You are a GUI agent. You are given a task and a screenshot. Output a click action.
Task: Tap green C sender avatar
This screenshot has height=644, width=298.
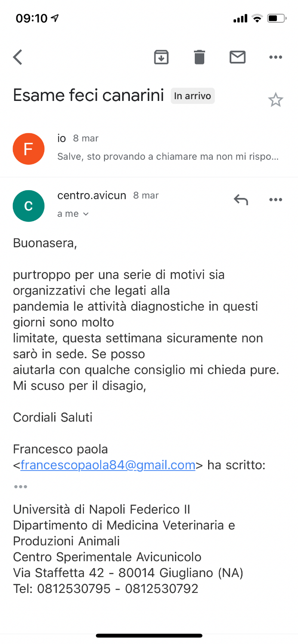(28, 206)
